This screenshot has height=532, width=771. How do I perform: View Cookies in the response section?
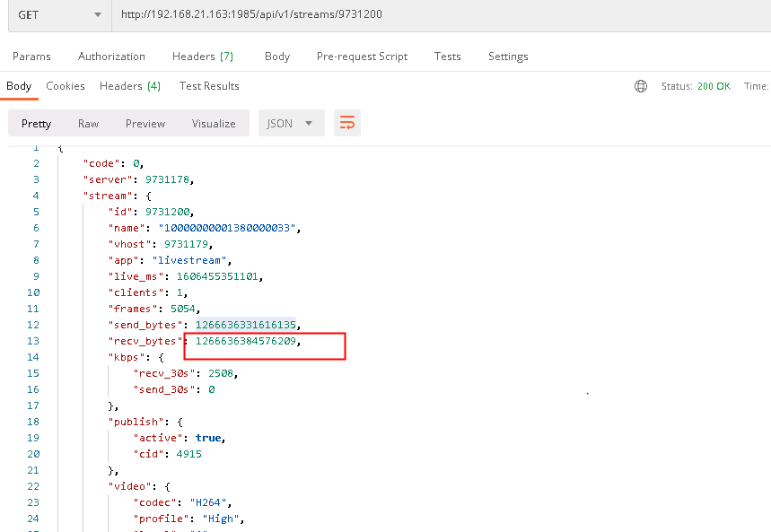click(65, 85)
